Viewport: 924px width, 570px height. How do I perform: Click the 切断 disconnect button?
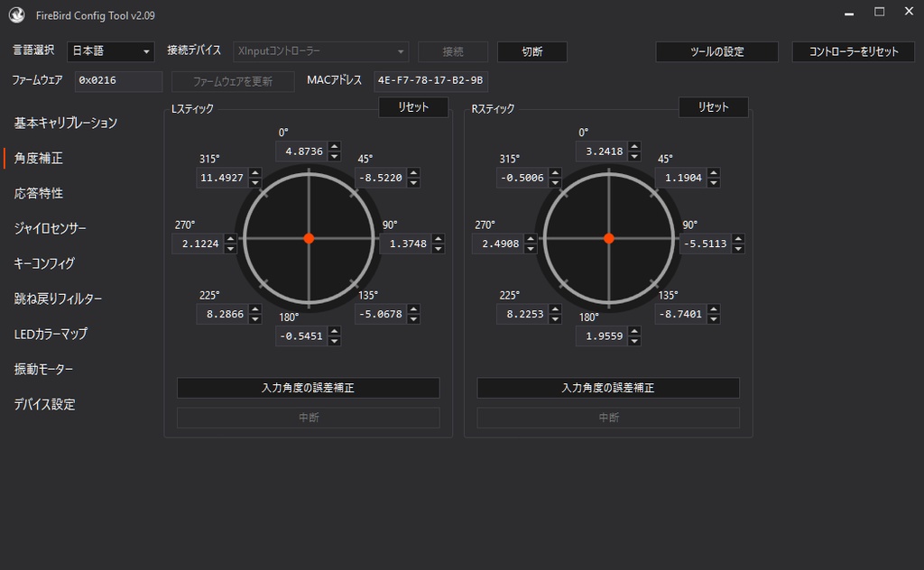[x=531, y=51]
